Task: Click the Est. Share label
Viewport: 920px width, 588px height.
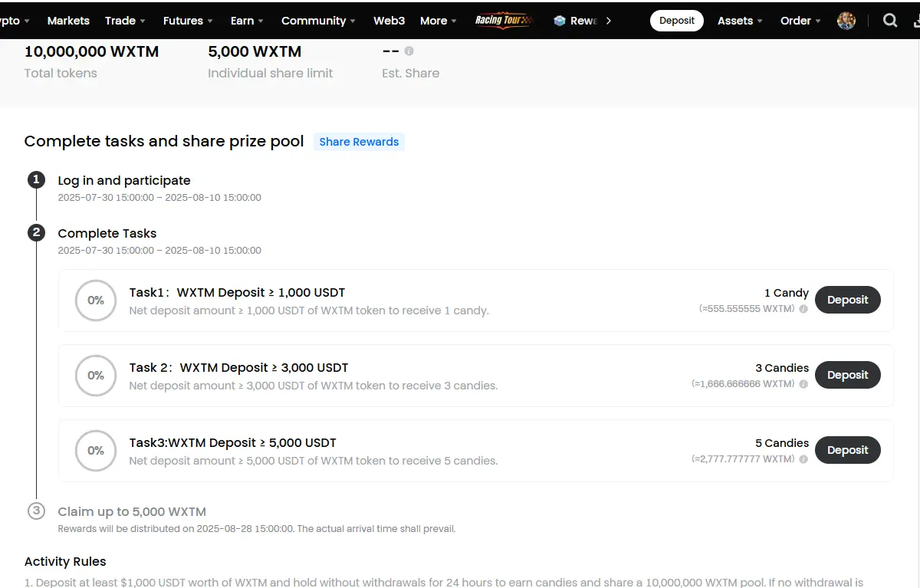Action: tap(411, 74)
